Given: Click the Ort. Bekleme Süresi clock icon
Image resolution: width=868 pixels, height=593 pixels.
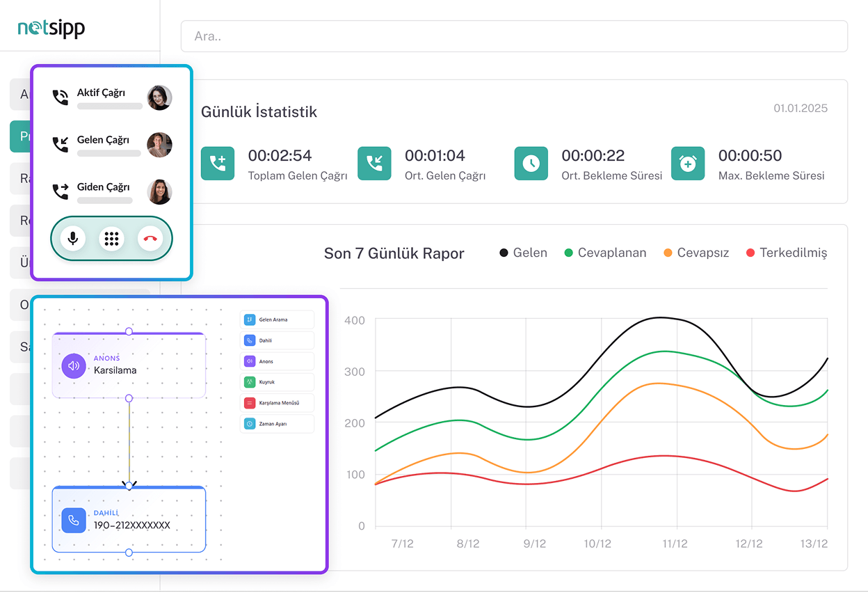Looking at the screenshot, I should coord(531,164).
